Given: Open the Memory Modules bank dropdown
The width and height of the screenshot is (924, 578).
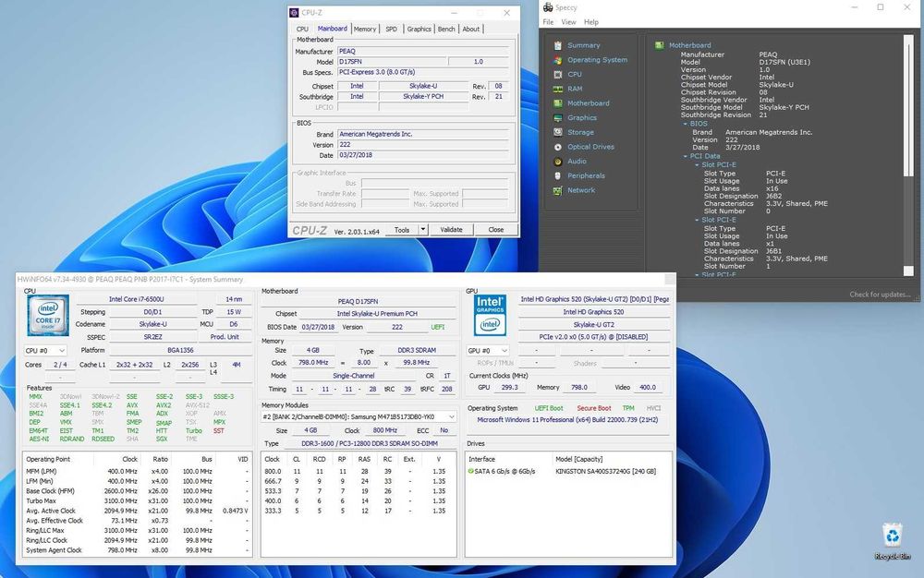Looking at the screenshot, I should (x=359, y=416).
